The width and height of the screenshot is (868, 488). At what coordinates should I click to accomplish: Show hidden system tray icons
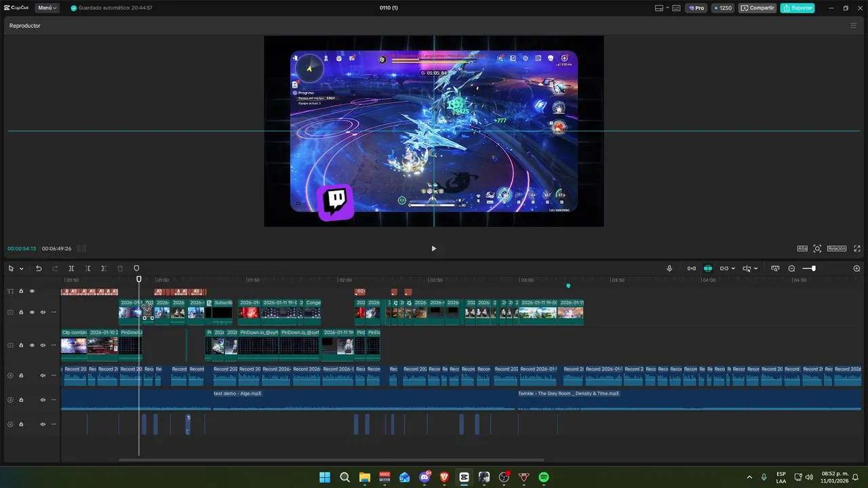[749, 477]
